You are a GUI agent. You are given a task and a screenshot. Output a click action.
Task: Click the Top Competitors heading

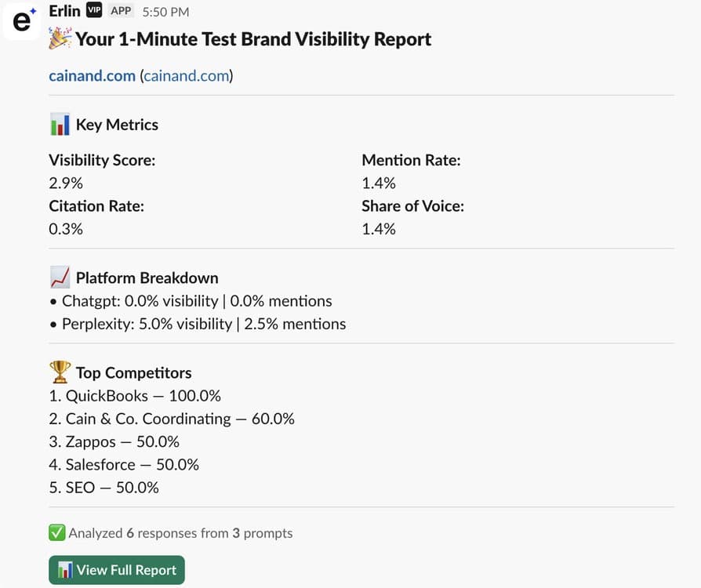pyautogui.click(x=133, y=373)
